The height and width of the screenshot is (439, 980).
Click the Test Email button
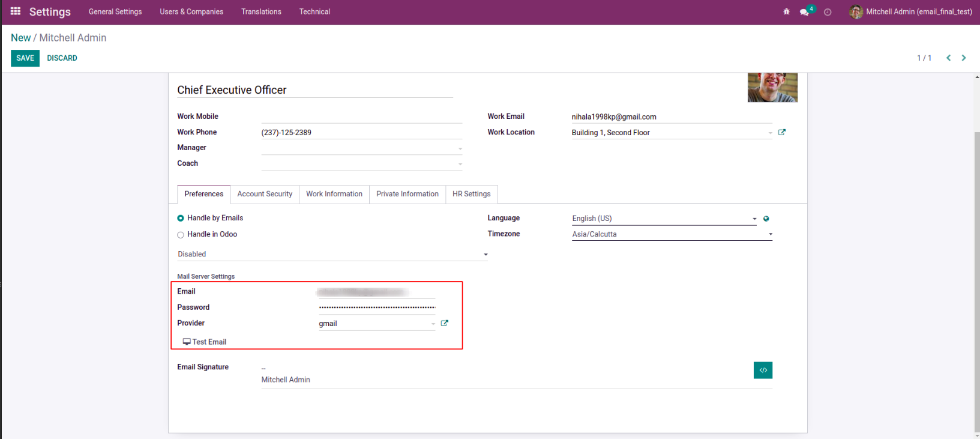tap(205, 342)
